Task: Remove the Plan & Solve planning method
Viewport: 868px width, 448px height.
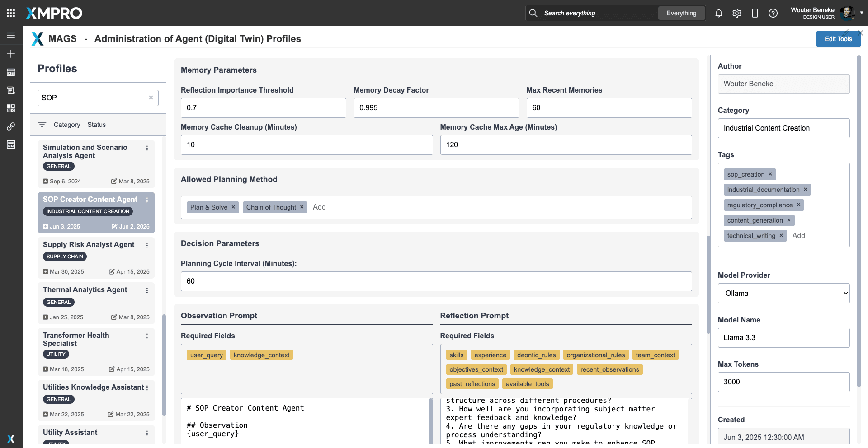Action: 233,207
